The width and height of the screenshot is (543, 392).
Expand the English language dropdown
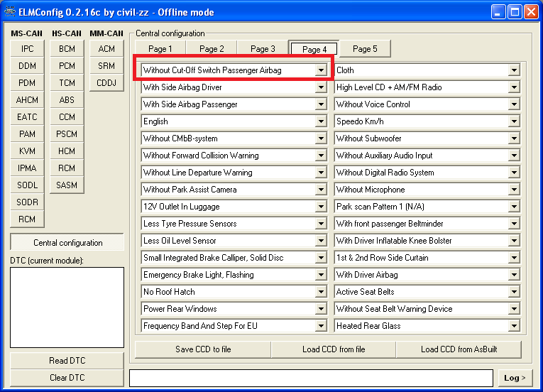tap(321, 121)
